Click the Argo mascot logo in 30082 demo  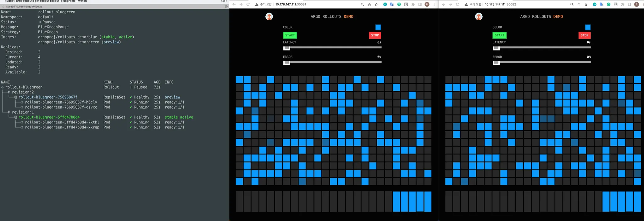(x=479, y=17)
